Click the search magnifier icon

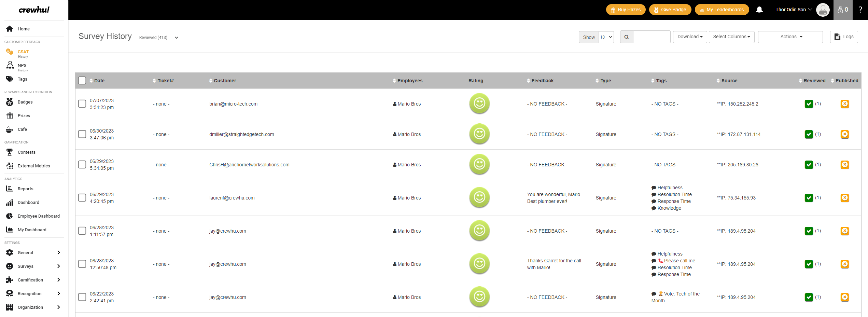point(627,37)
